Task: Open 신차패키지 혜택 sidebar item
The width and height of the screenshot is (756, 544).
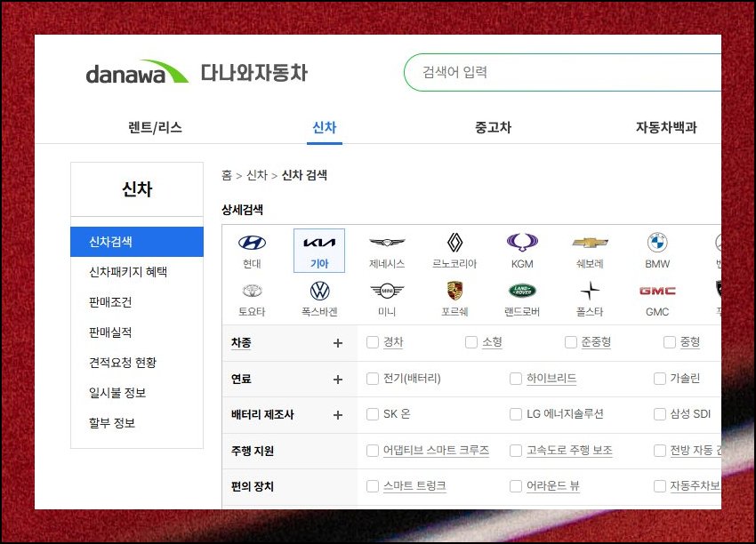Action: pyautogui.click(x=128, y=272)
